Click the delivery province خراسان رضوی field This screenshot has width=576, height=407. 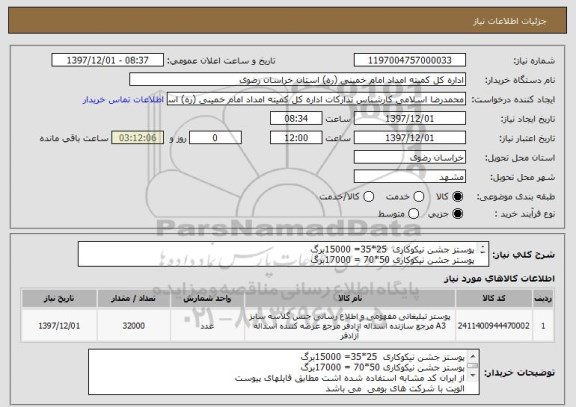pos(410,158)
